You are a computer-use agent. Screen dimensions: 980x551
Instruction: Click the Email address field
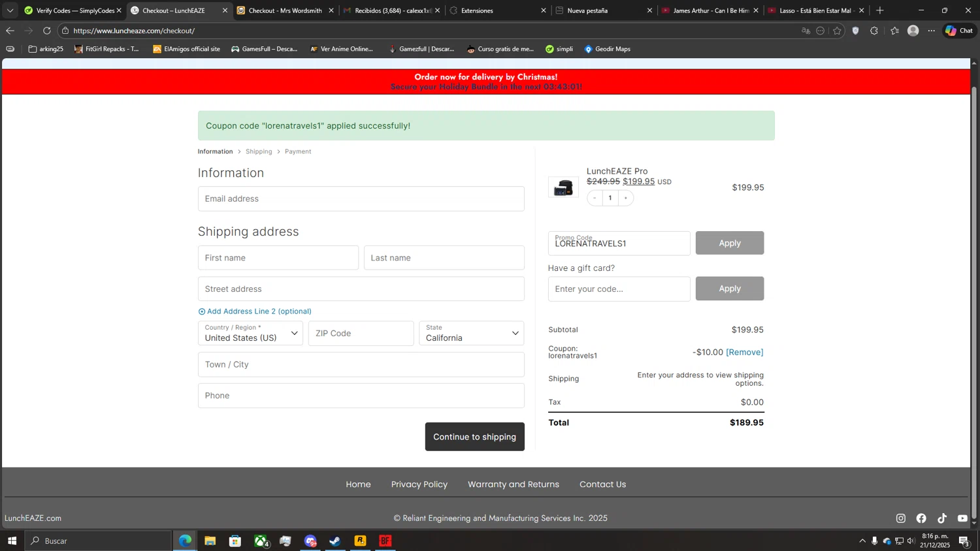(x=361, y=198)
